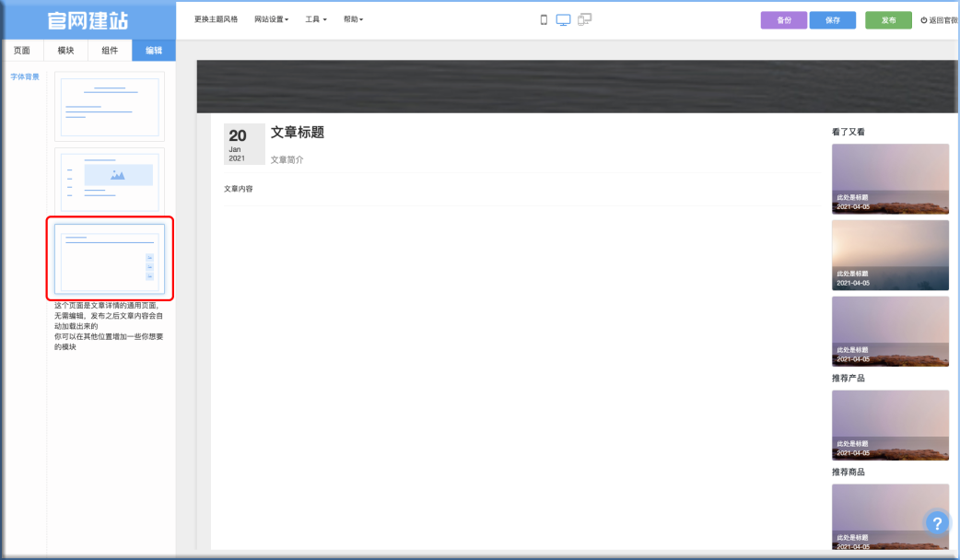The width and height of the screenshot is (960, 560).
Task: Select the text-only layout thumbnail
Action: [x=110, y=107]
